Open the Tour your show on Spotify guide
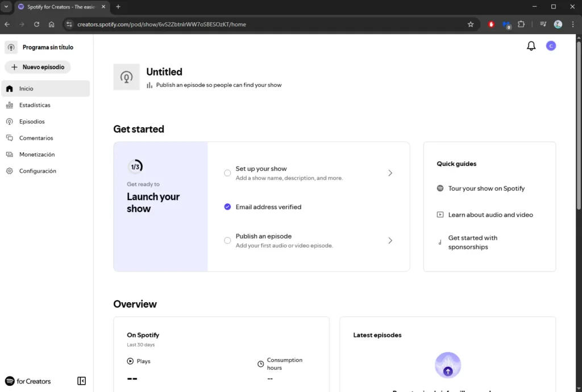This screenshot has height=392, width=582. point(487,188)
